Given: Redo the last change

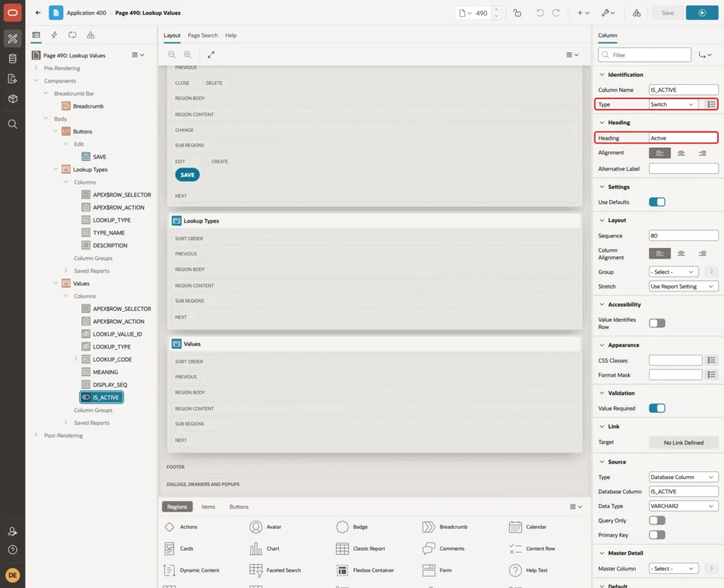Looking at the screenshot, I should tap(556, 13).
